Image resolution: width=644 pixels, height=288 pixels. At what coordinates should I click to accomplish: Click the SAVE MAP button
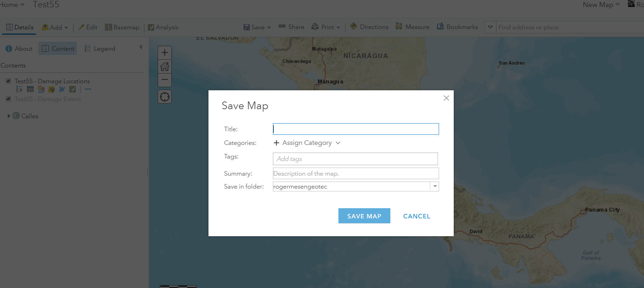pos(364,216)
